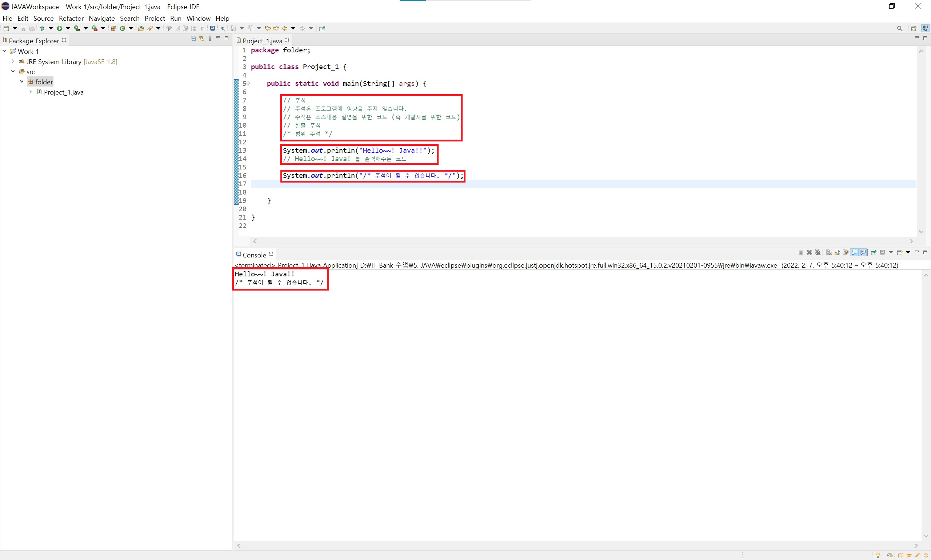Click the Debug bug icon
Screen dimensions: 931x560
pyautogui.click(x=42, y=28)
